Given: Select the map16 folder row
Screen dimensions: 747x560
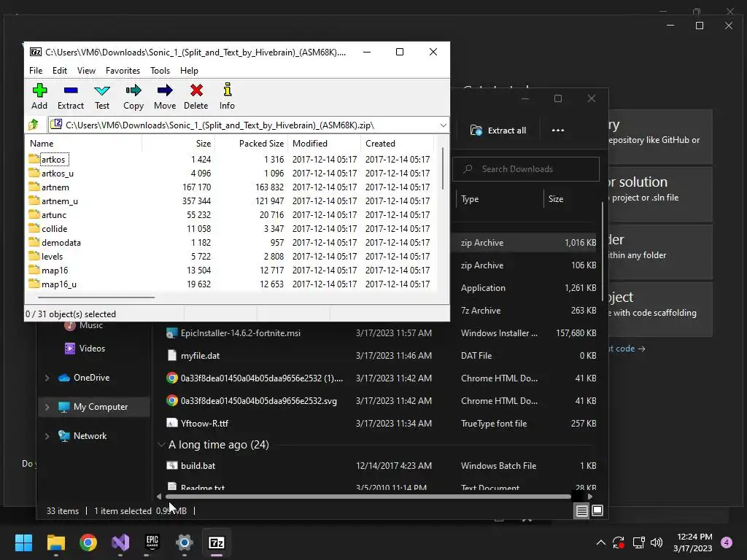Looking at the screenshot, I should click(230, 270).
